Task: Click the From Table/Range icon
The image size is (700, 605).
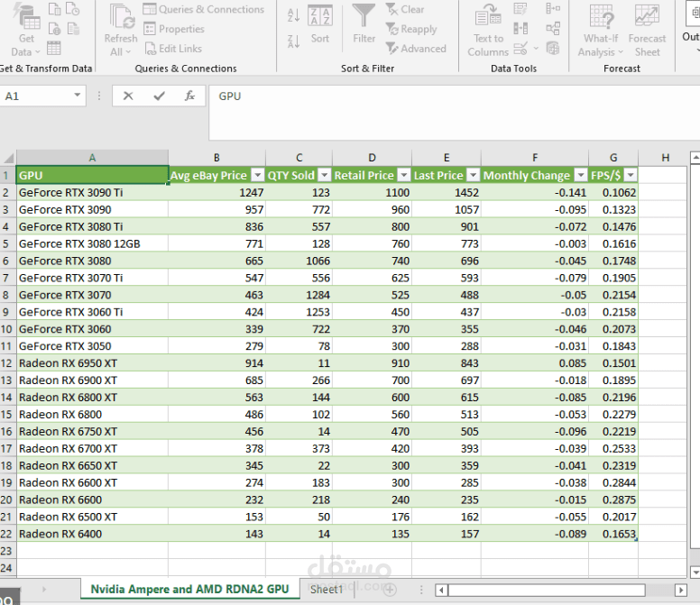Action: 54,48
